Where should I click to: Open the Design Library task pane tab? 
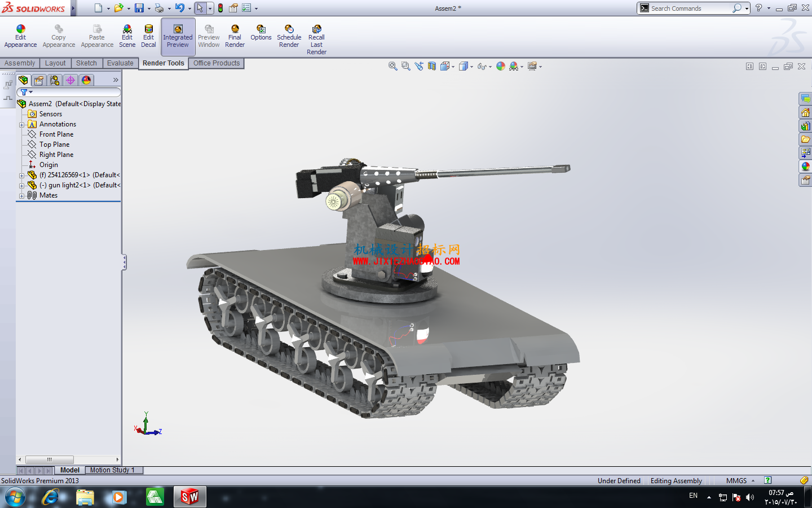(805, 126)
